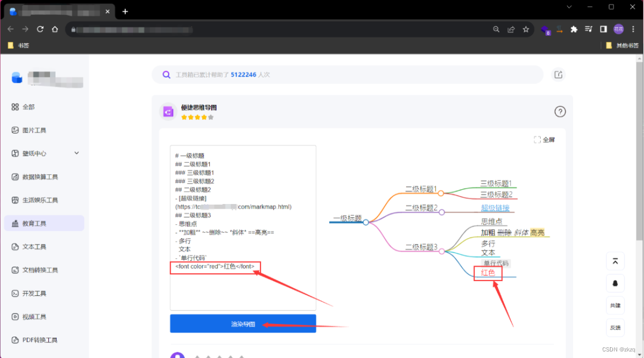Image resolution: width=644 pixels, height=358 pixels.
Task: Open the 书签 bookmarks folder
Action: [19, 45]
